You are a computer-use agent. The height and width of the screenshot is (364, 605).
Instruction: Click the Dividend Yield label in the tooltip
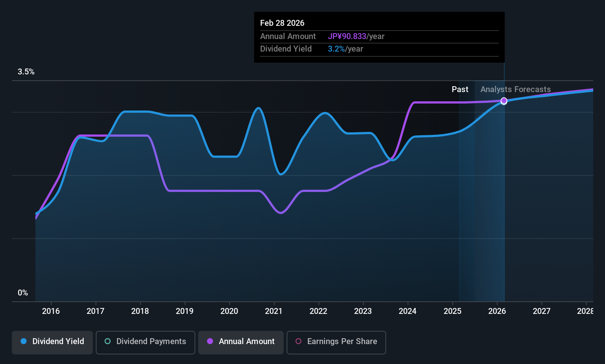286,49
